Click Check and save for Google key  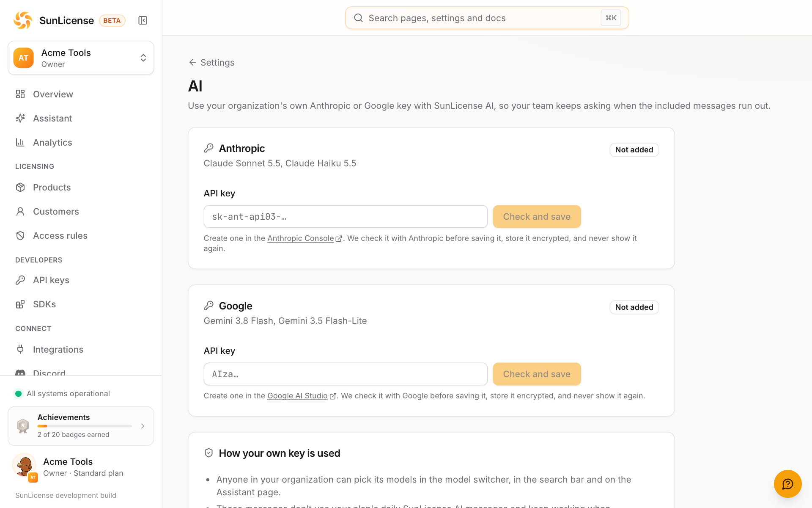coord(537,374)
